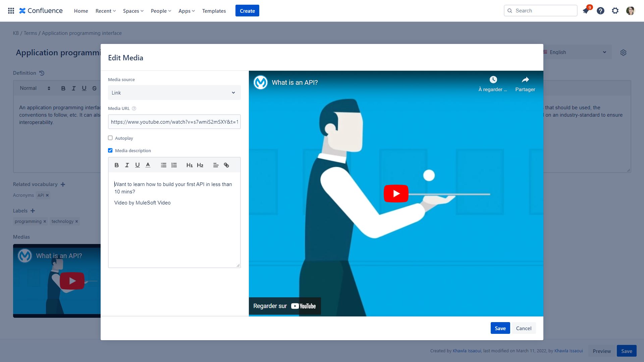
Task: Apply italic formatting in the description editor
Action: click(127, 165)
